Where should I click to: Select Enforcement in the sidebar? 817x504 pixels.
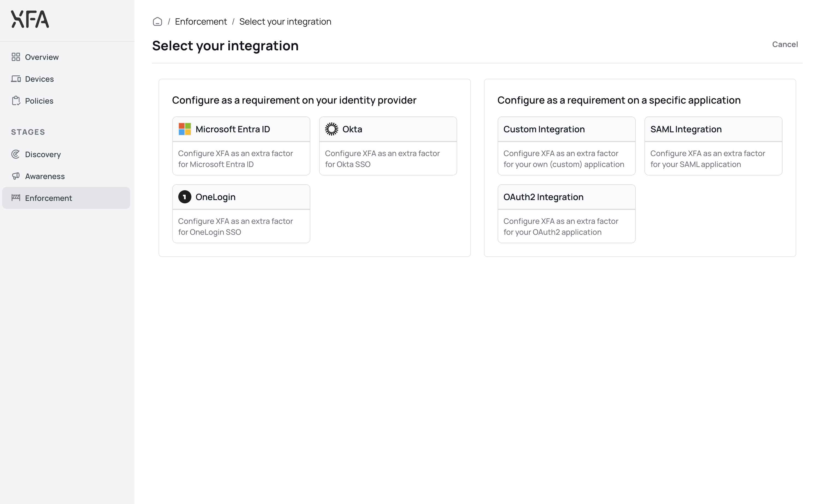pyautogui.click(x=66, y=198)
